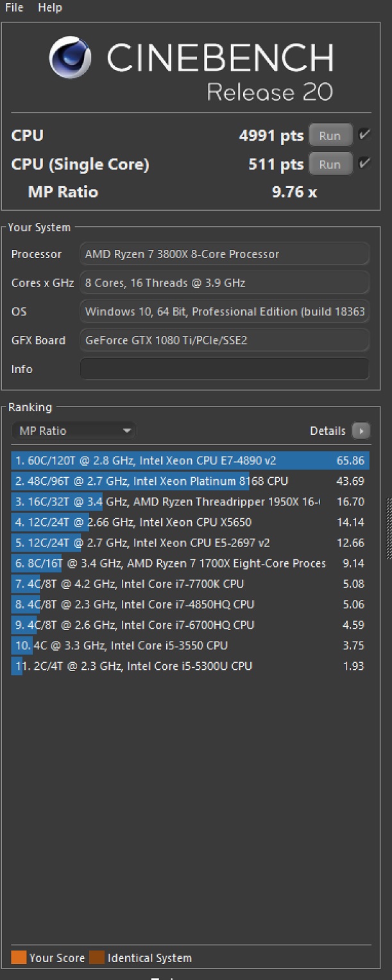This screenshot has height=980, width=392.
Task: Open the MP Ratio ranking dropdown
Action: point(74,430)
